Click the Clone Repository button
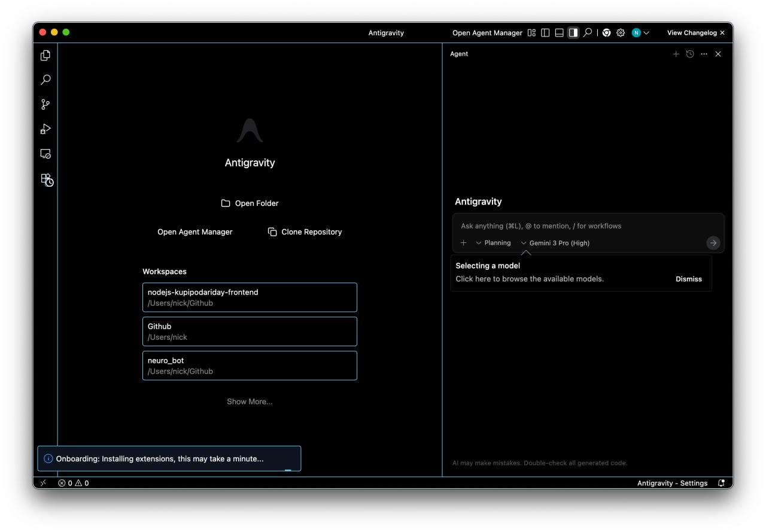The image size is (766, 532). point(305,232)
